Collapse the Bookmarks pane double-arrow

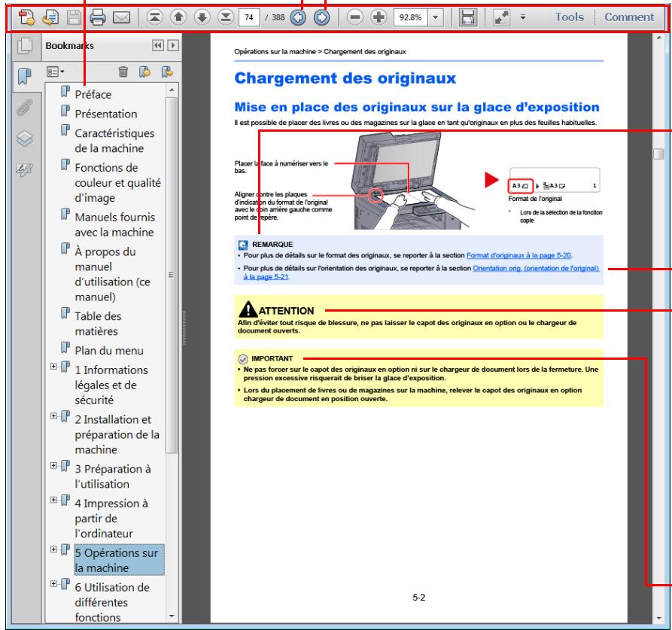158,45
